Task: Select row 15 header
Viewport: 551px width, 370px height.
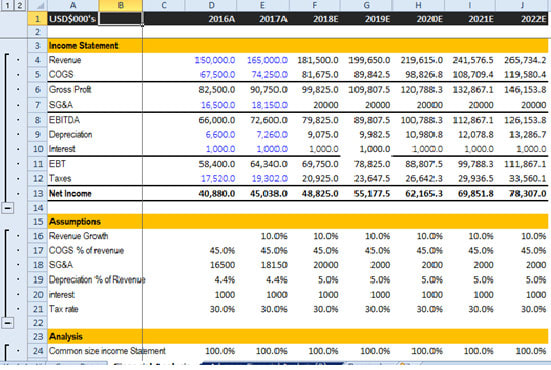Action: click(37, 222)
